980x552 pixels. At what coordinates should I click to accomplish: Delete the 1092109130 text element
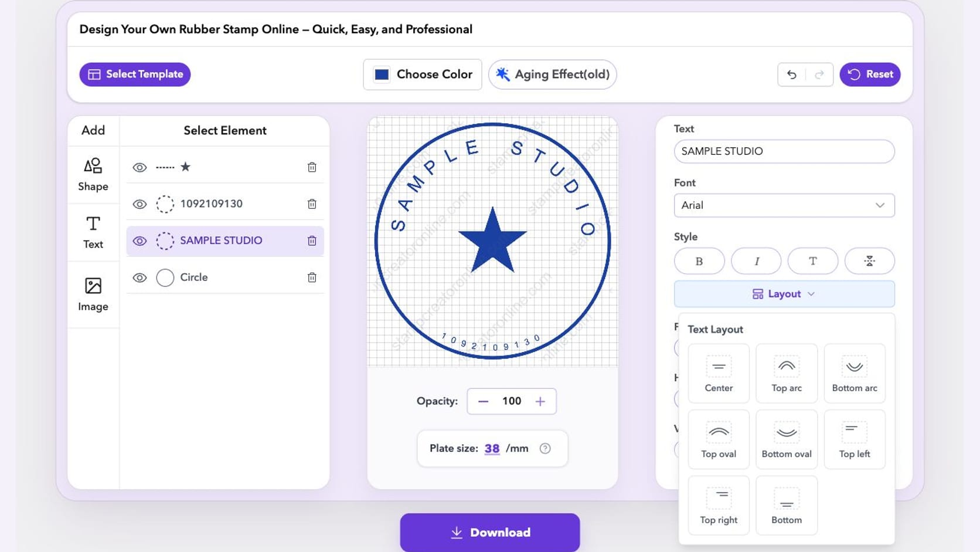[312, 204]
